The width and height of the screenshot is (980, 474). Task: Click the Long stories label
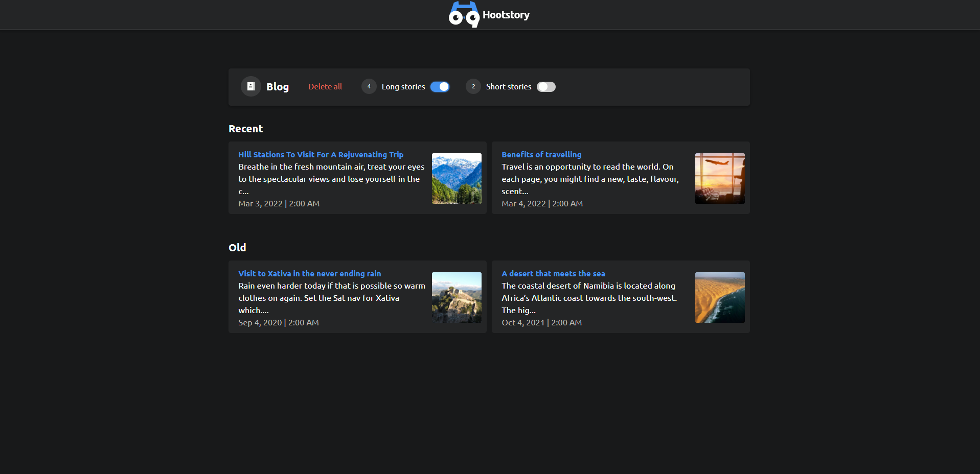(403, 87)
